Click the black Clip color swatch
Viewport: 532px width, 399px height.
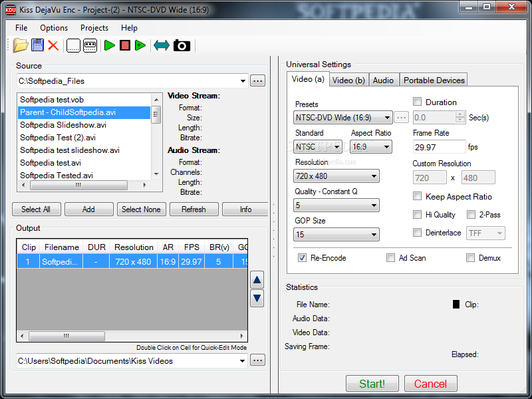tap(456, 304)
